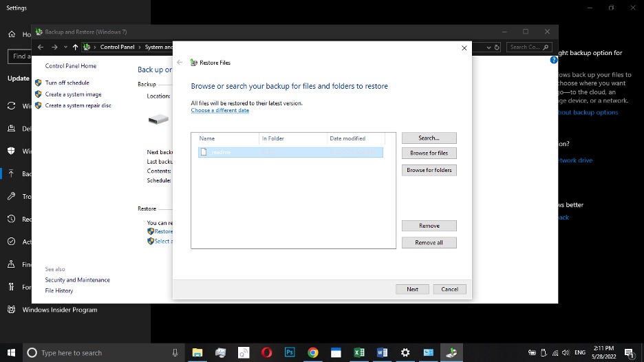Click Next in Restore Files dialog
Screen dimensions: 644x362
pos(412,289)
